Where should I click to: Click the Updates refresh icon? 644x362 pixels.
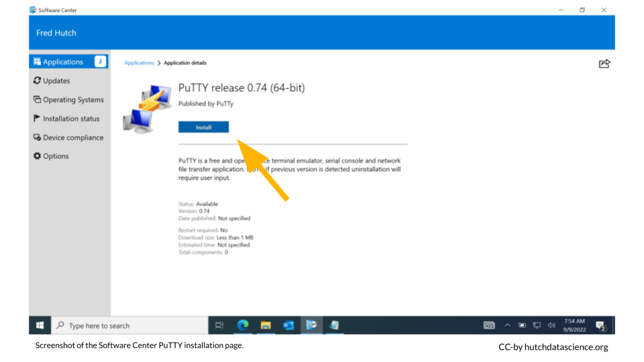38,80
